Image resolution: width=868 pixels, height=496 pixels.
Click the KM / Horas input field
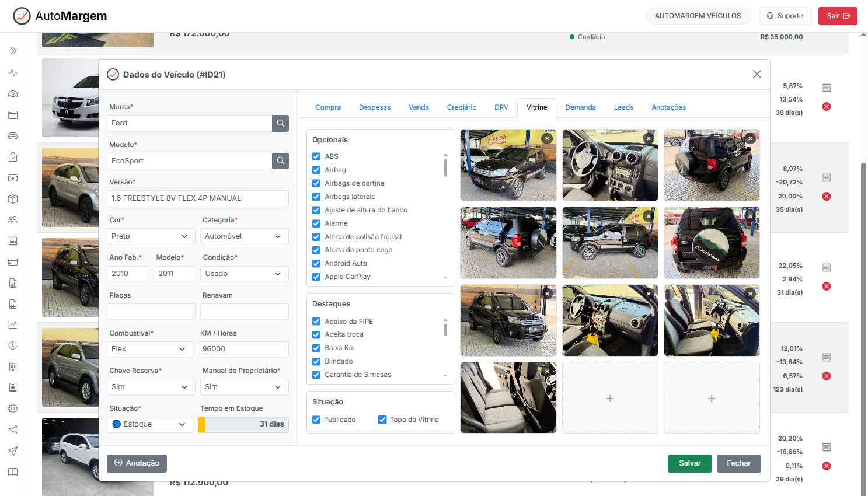pyautogui.click(x=244, y=349)
